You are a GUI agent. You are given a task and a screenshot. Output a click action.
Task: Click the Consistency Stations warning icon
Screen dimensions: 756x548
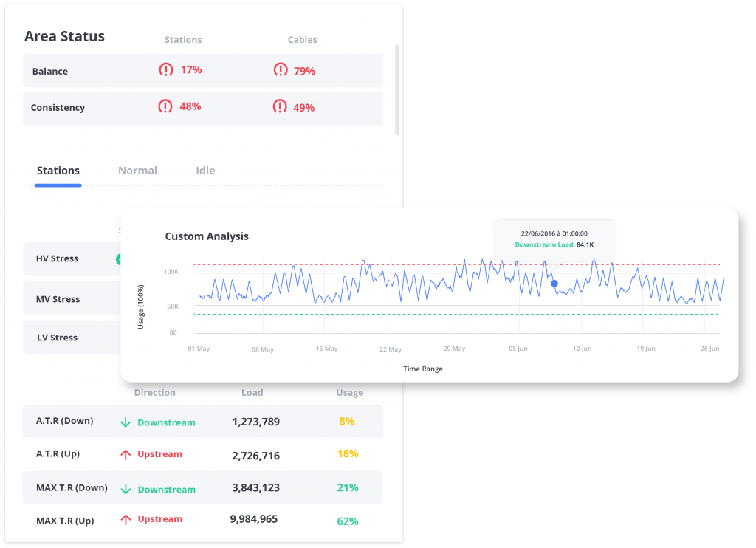coord(165,106)
